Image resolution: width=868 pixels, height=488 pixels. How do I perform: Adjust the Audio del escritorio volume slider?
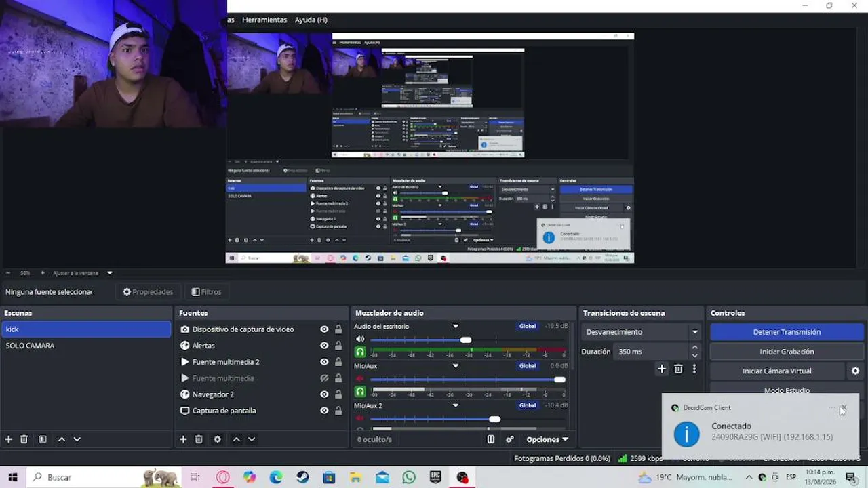466,340
